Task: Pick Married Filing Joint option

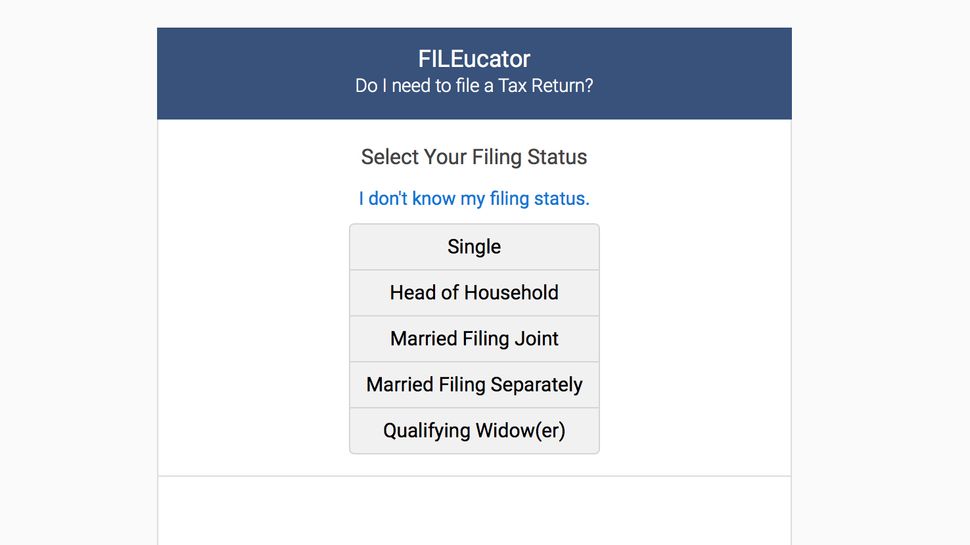Action: (474, 339)
